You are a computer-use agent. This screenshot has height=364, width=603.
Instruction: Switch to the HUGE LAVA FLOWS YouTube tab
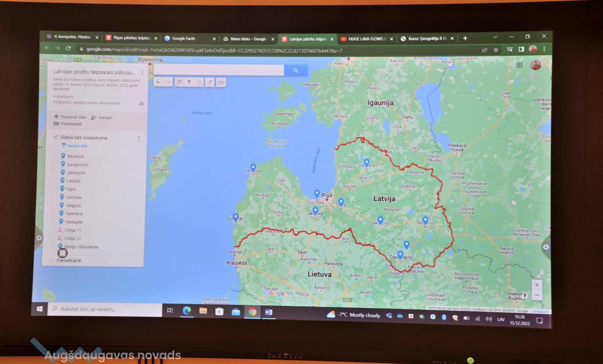(x=366, y=39)
